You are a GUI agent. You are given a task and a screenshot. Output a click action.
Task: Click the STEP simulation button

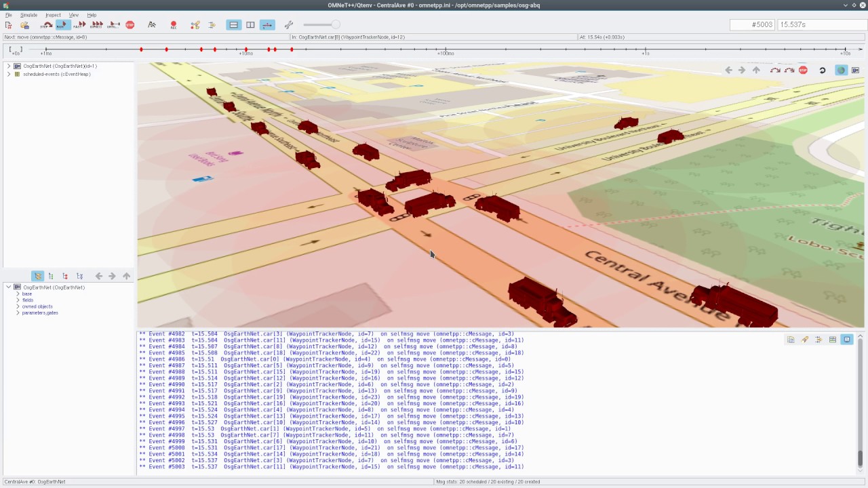46,25
